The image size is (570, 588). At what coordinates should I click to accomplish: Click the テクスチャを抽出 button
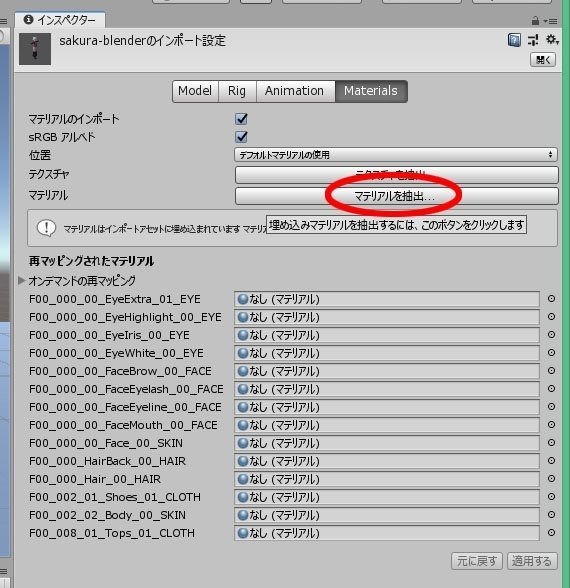click(x=396, y=175)
